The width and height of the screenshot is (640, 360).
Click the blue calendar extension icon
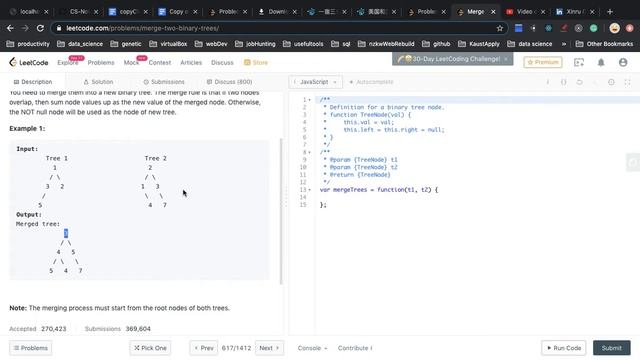coord(518,28)
